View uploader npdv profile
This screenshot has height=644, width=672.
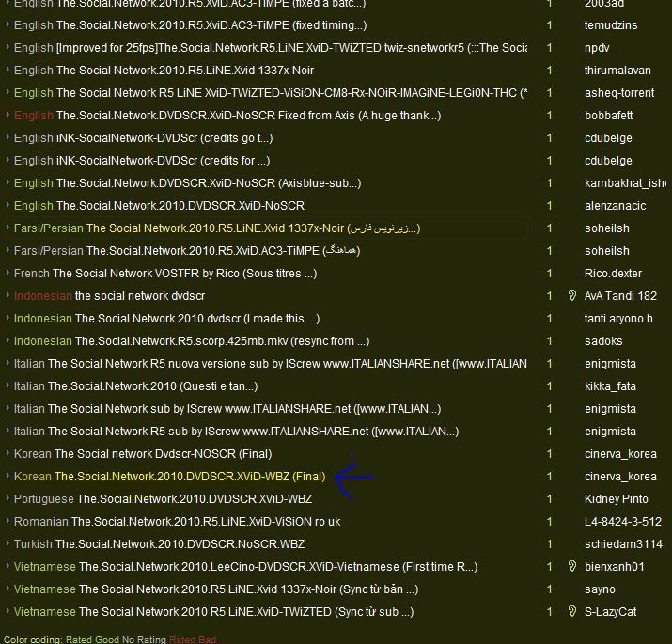click(597, 48)
